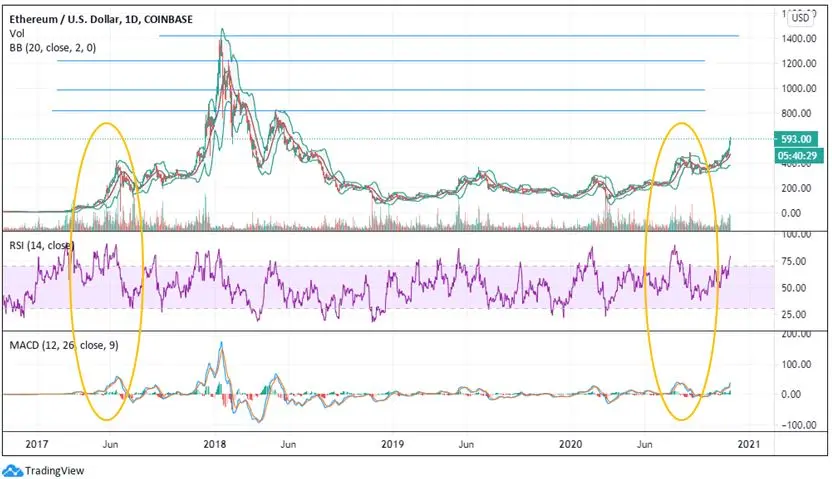Click the 05:40:29 countdown label
This screenshot has width=832, height=479.
click(x=798, y=155)
